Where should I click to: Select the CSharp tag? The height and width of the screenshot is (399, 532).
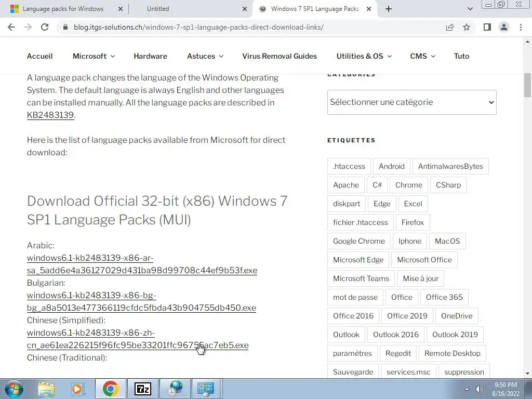448,185
